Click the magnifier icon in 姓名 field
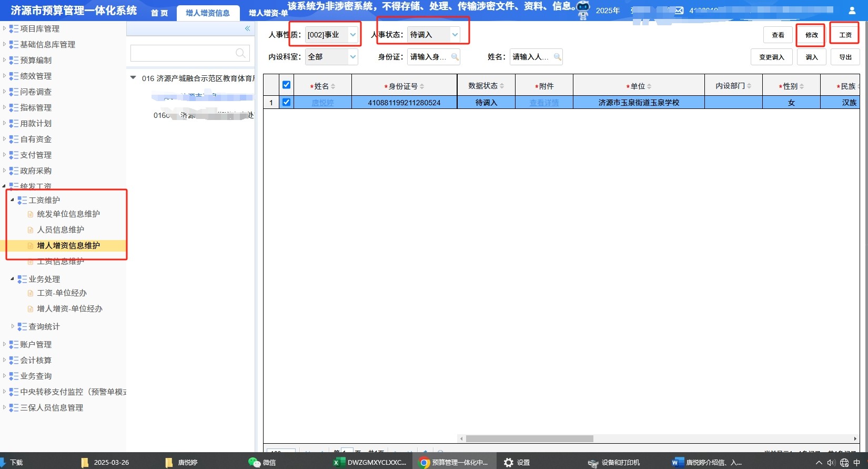 click(557, 57)
